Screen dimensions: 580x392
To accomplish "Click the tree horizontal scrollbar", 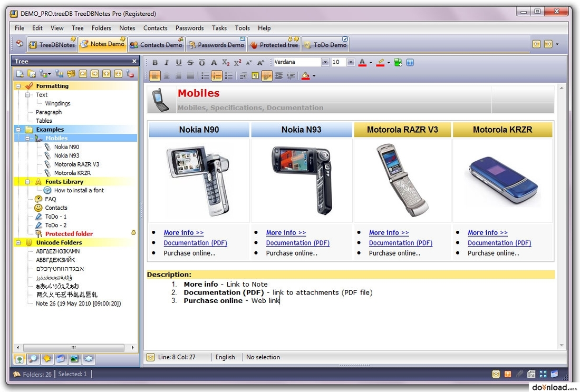I will point(74,348).
